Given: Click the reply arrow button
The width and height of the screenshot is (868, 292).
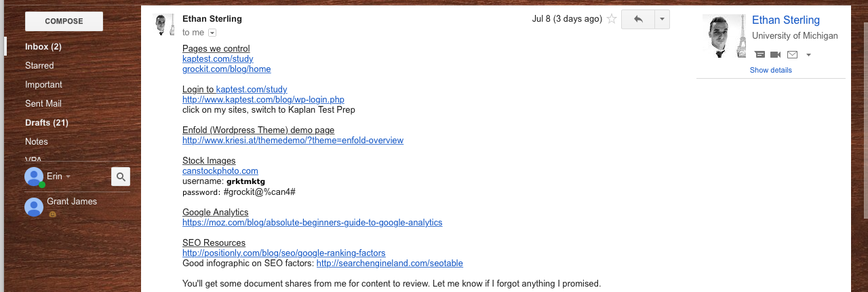Looking at the screenshot, I should 637,19.
